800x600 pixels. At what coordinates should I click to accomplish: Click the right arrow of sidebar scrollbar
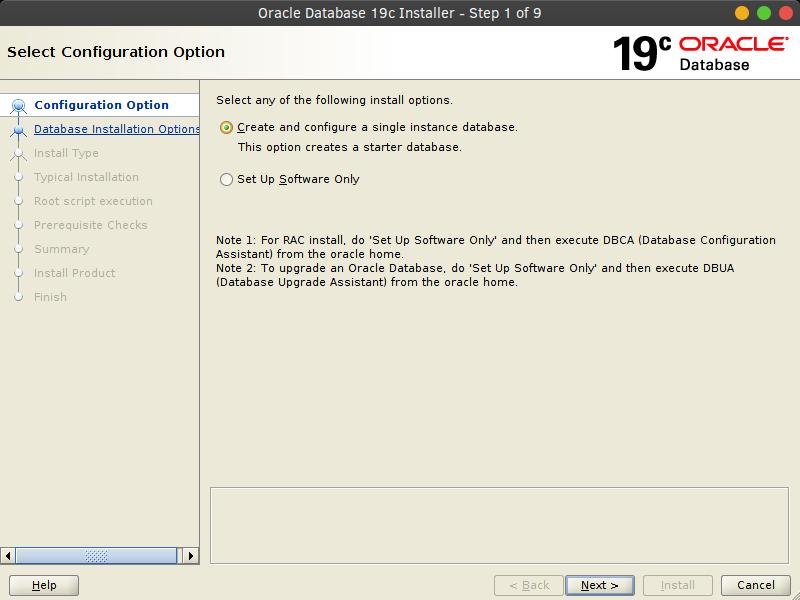[x=191, y=556]
